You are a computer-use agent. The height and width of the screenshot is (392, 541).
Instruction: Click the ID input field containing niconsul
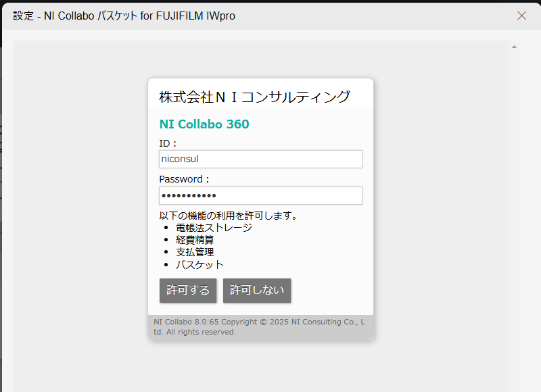click(260, 159)
